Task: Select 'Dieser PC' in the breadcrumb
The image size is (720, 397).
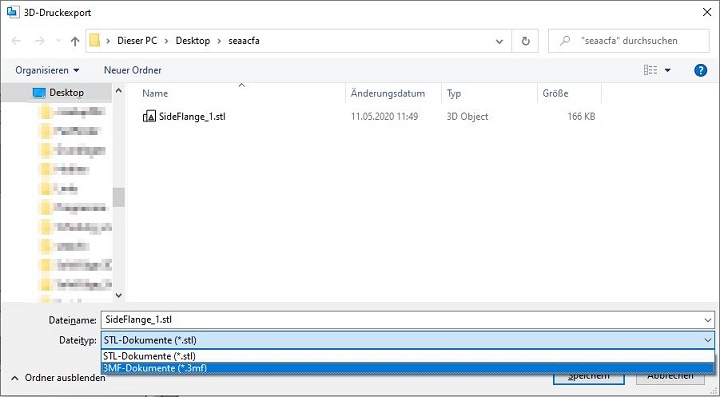Action: coord(137,41)
